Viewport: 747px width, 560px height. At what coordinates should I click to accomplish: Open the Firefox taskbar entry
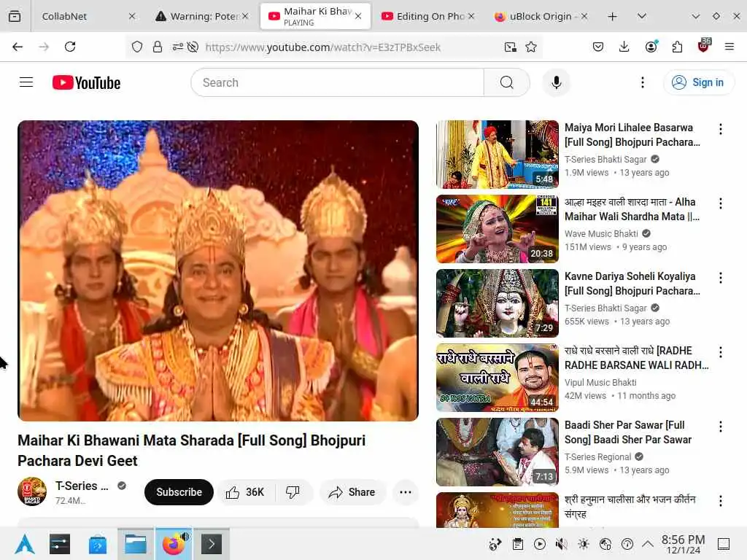click(x=174, y=544)
